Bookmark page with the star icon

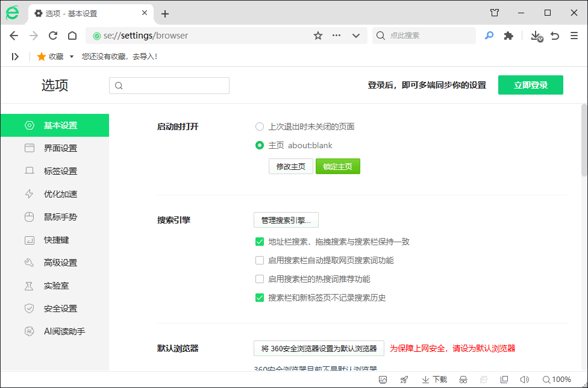(x=318, y=36)
